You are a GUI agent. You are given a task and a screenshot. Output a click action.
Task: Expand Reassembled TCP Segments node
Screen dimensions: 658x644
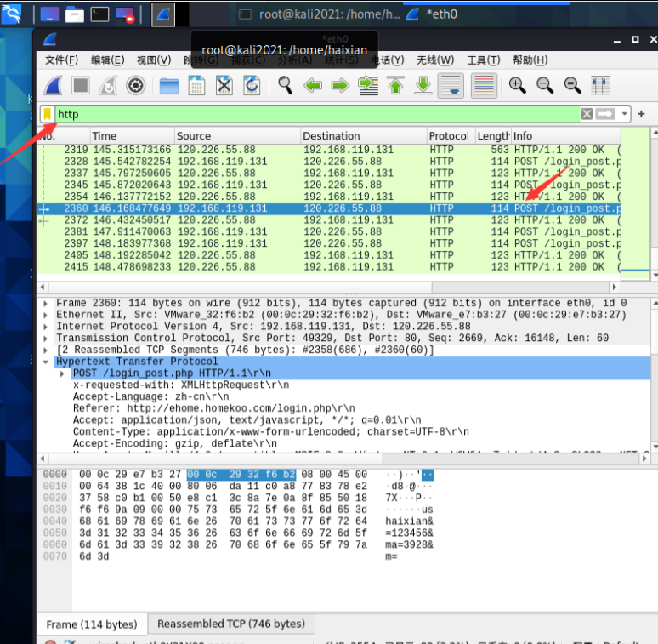(45, 350)
